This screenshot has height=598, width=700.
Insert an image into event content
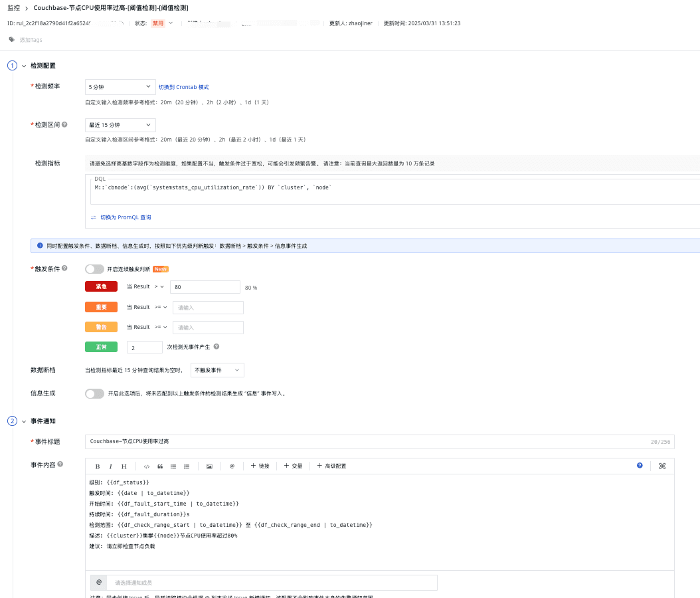click(209, 466)
